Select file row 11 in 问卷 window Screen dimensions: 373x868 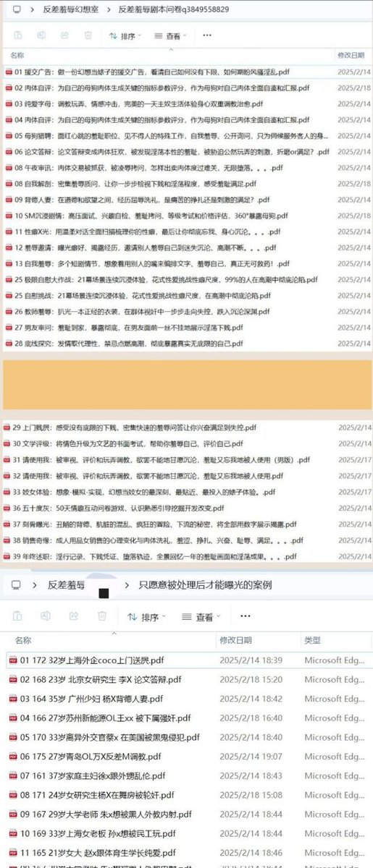(x=187, y=231)
